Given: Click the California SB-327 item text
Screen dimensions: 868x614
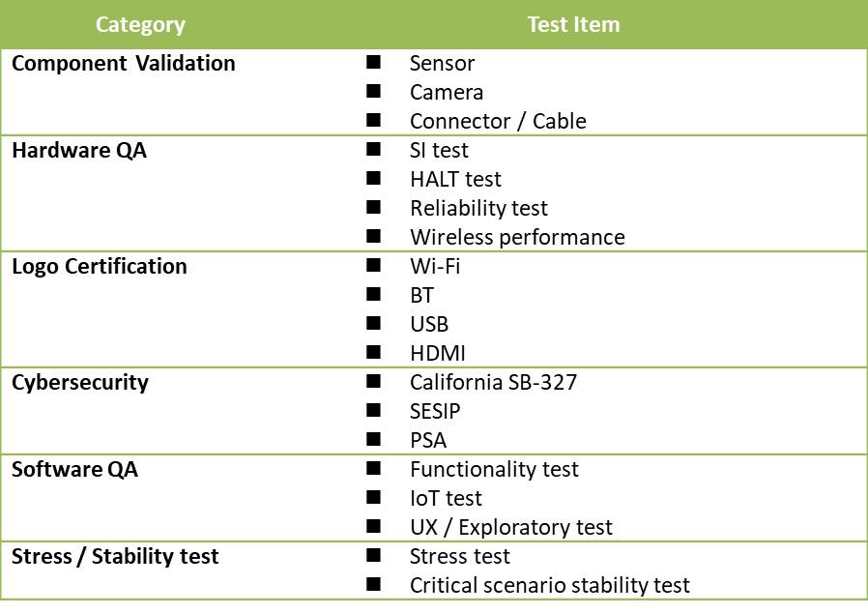Looking at the screenshot, I should click(x=493, y=383).
